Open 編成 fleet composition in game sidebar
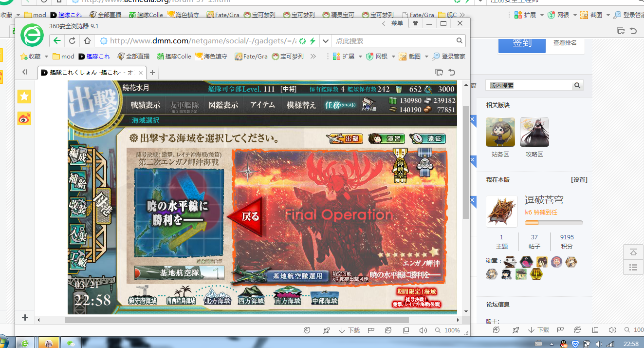Screen dimensions: 644x348 (x=78, y=155)
